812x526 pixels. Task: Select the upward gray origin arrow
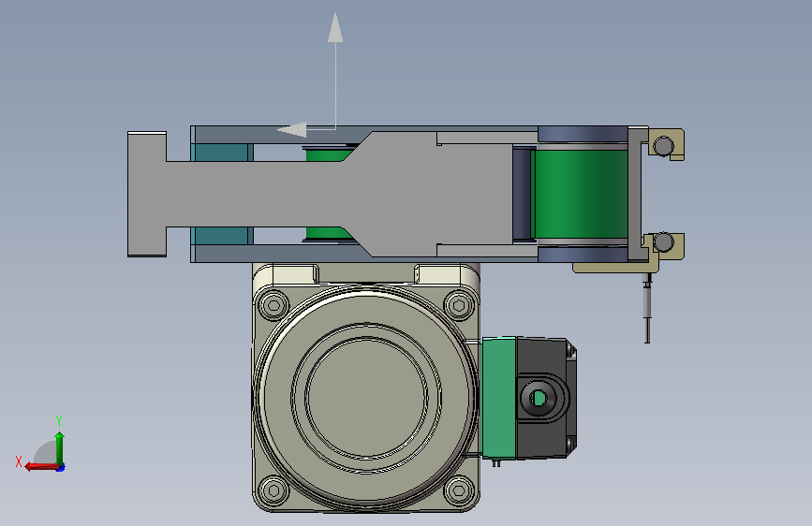pos(335,70)
